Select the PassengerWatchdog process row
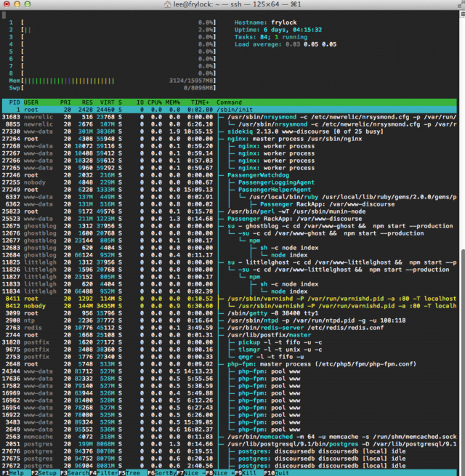The image size is (465, 476). point(229,175)
